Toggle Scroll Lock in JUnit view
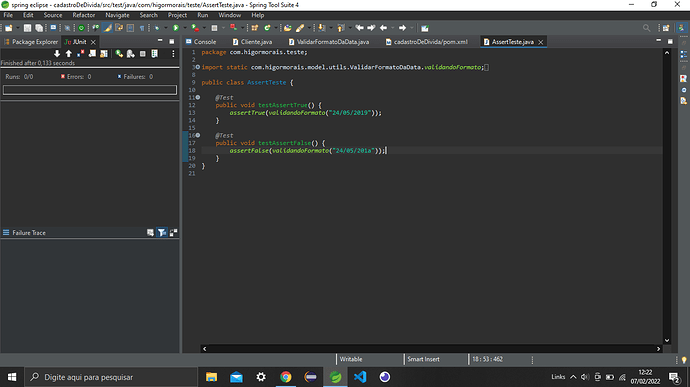The image size is (690, 387). tap(92, 54)
